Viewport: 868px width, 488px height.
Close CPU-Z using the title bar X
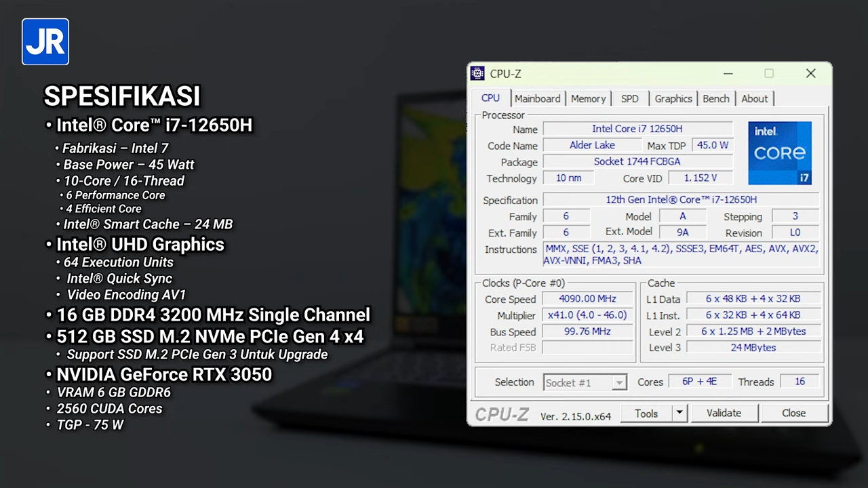click(810, 74)
